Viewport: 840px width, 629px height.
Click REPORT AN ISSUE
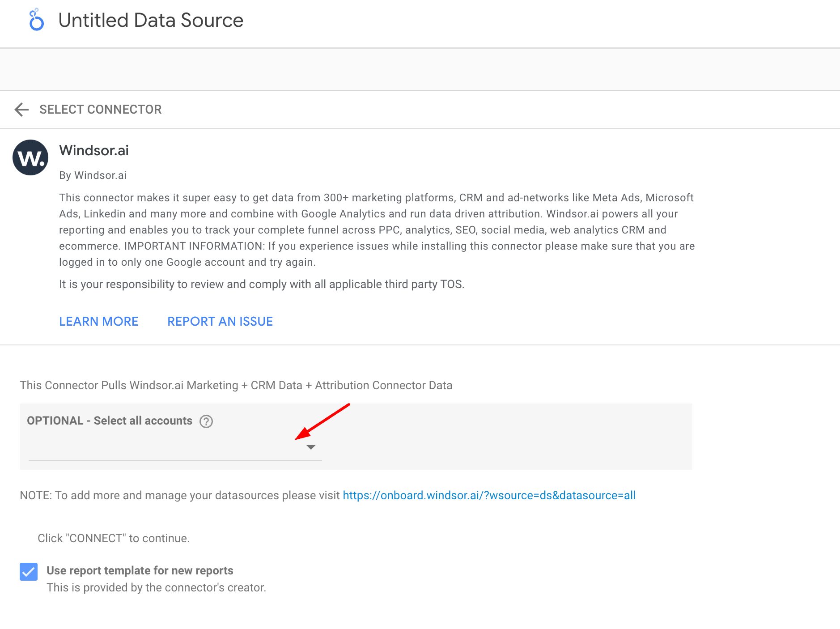(220, 321)
